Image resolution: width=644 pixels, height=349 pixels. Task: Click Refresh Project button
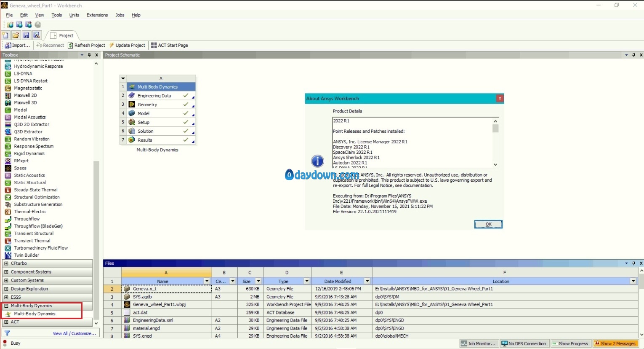click(86, 45)
